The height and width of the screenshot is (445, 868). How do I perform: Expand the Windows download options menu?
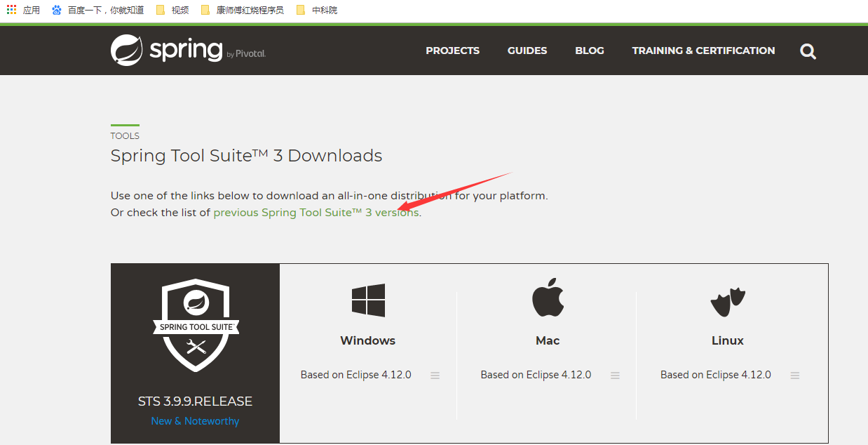tap(435, 376)
